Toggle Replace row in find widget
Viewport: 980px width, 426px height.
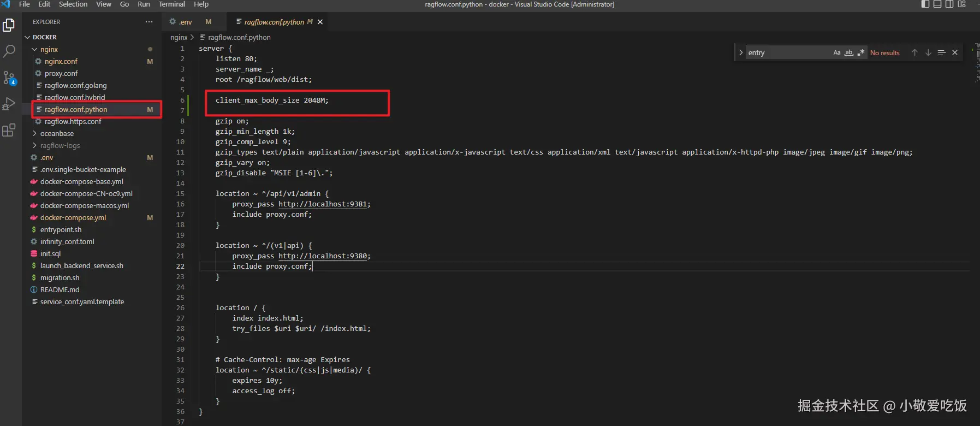741,52
